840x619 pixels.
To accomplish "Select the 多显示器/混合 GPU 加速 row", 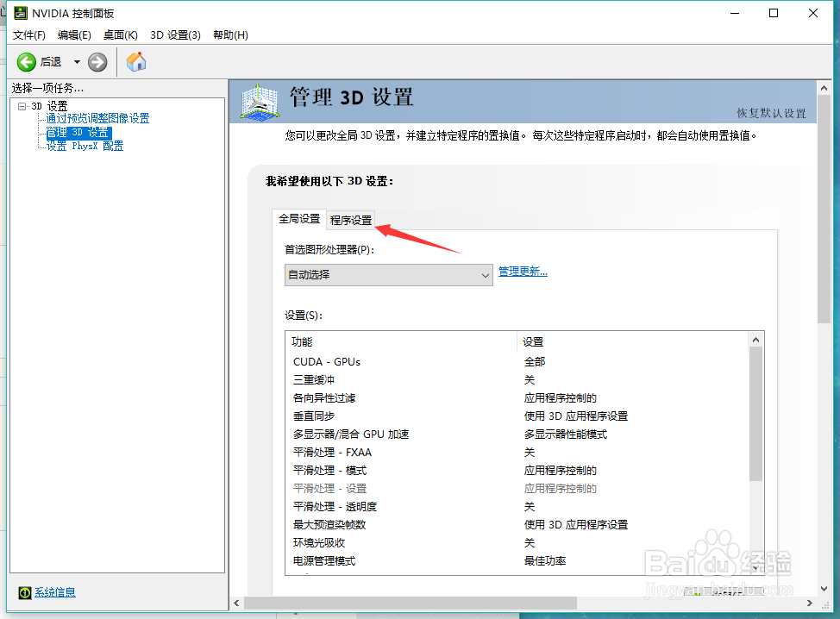I will point(518,435).
